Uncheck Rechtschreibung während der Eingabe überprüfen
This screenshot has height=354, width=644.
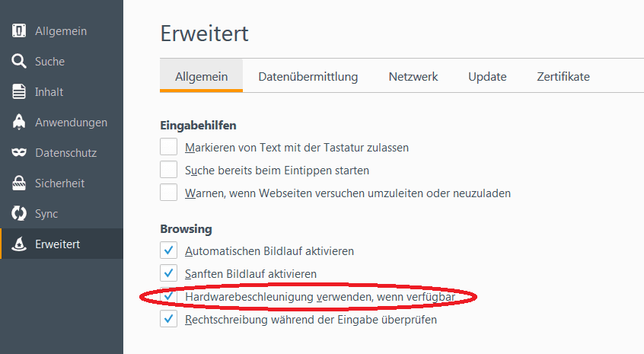[x=168, y=319]
